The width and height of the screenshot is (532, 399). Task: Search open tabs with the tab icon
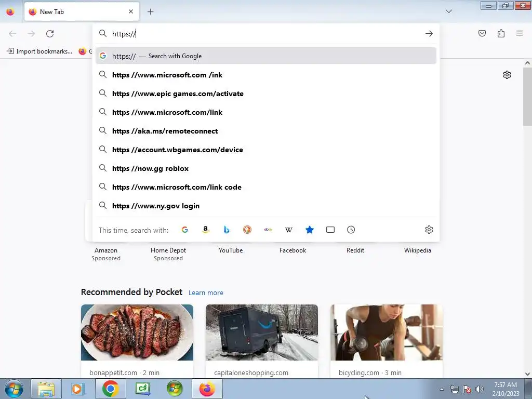[330, 230]
